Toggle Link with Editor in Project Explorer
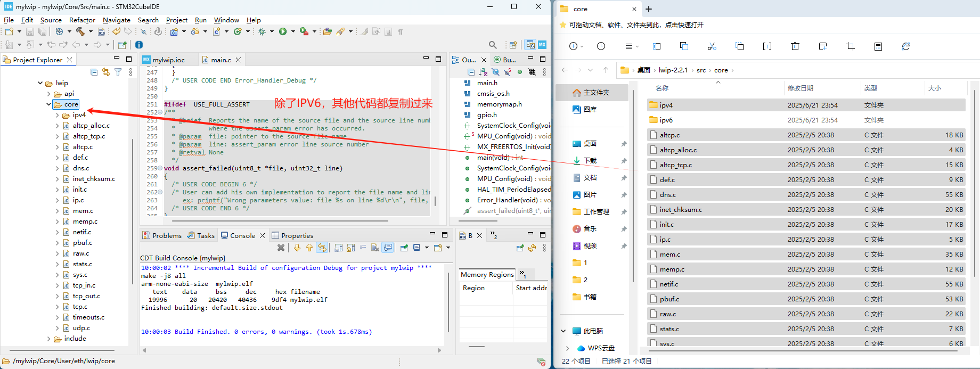This screenshot has width=980, height=369. click(x=106, y=72)
